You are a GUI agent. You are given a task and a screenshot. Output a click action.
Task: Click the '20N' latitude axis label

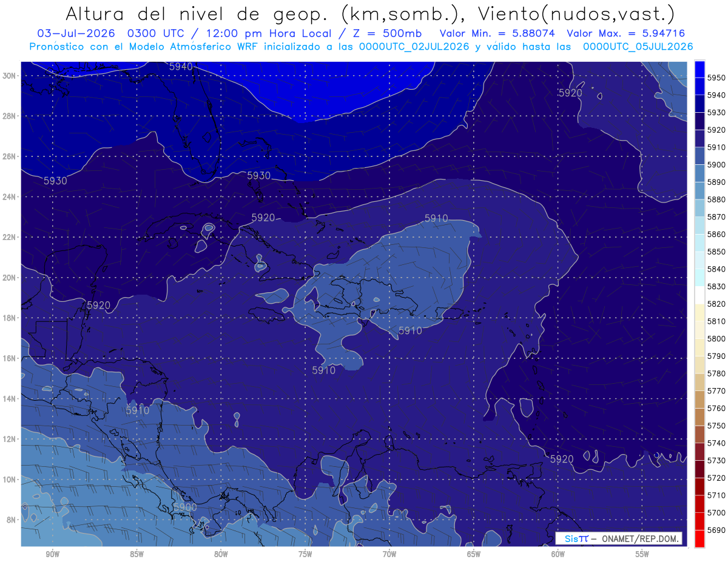10,278
